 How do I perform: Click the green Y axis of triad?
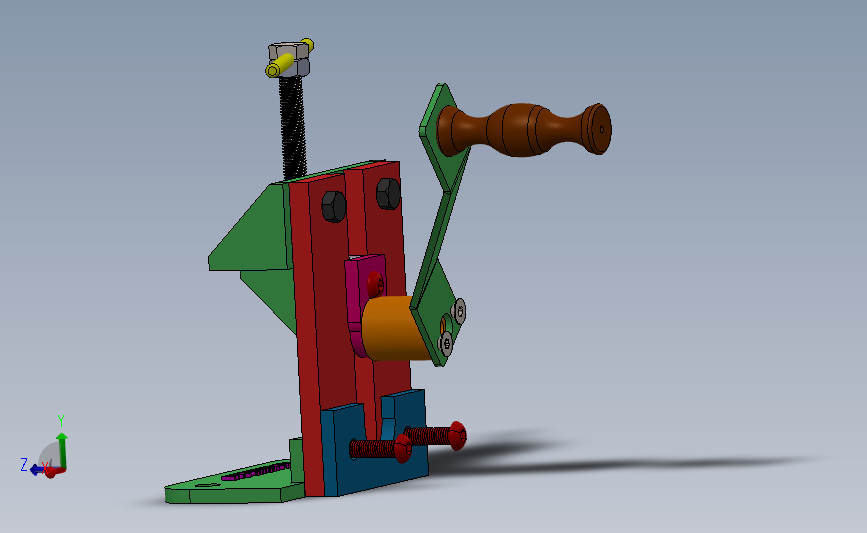click(62, 451)
